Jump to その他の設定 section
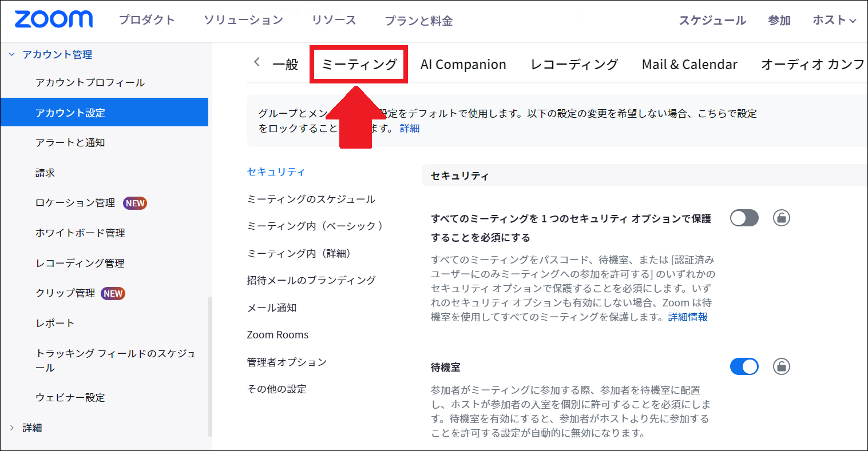 click(277, 389)
